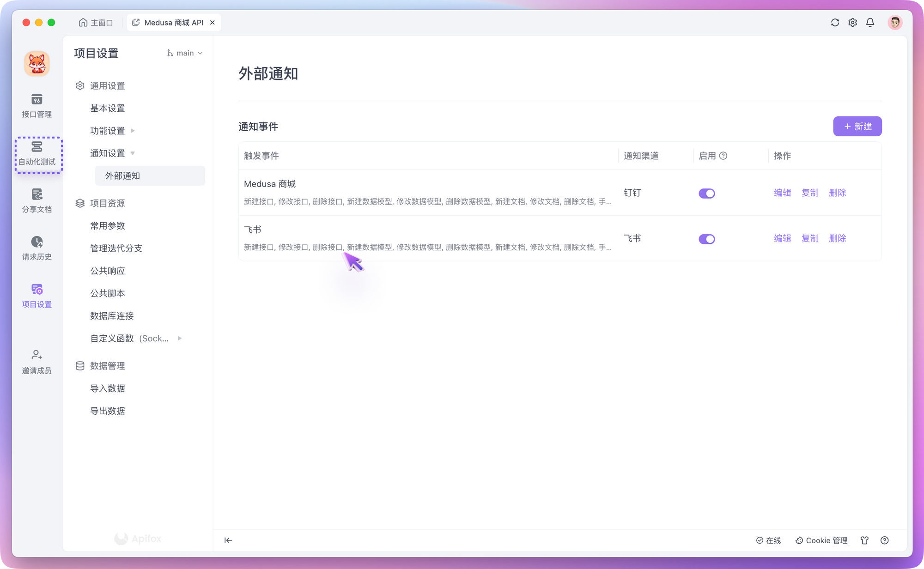
Task: Click 邀请成员 icon
Action: pos(37,362)
